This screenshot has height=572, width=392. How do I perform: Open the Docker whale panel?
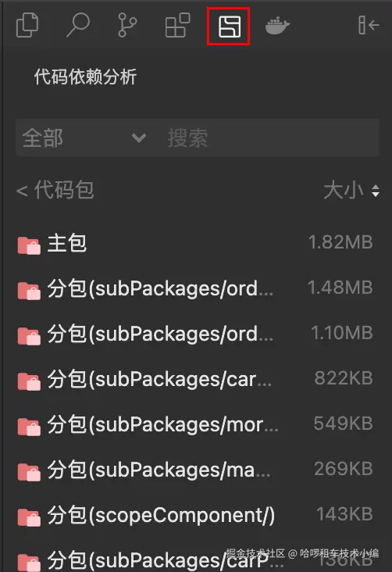coord(277,25)
